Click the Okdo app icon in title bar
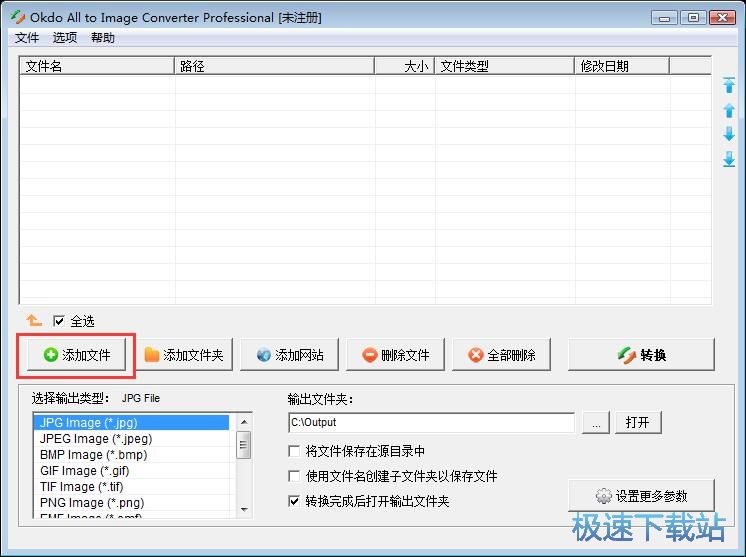The height and width of the screenshot is (557, 746). coord(18,17)
